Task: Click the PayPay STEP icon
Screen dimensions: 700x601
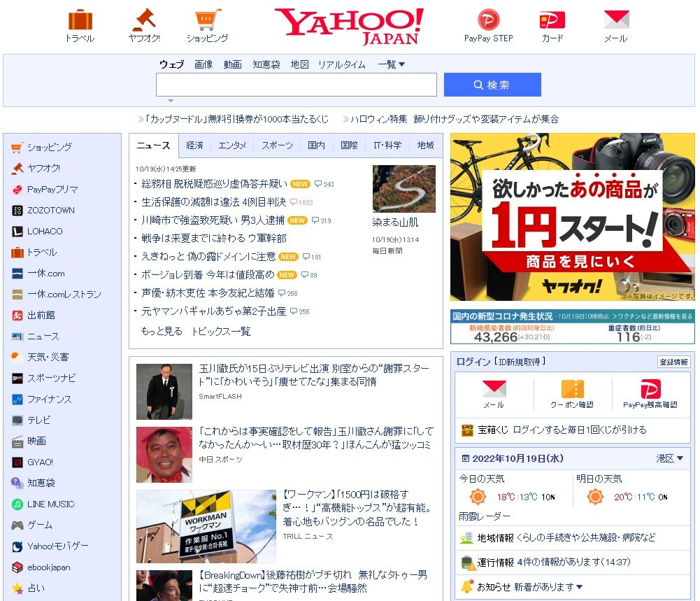Action: [487, 18]
